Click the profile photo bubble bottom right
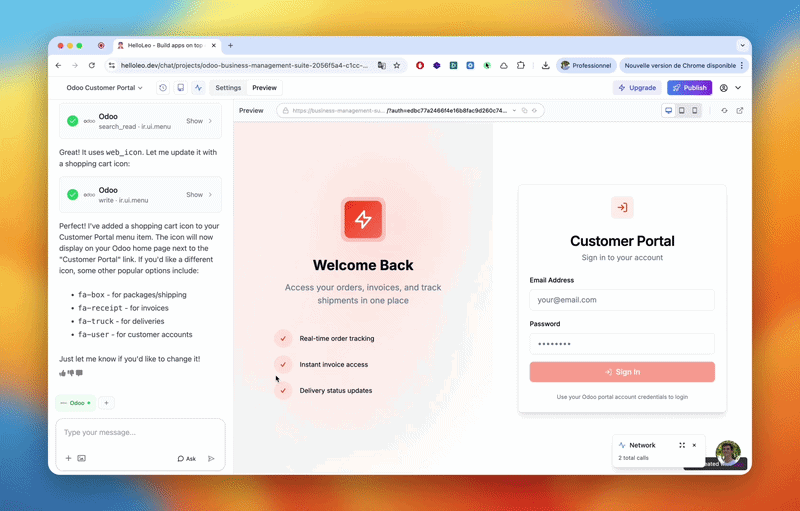The height and width of the screenshot is (511, 800). (x=728, y=453)
